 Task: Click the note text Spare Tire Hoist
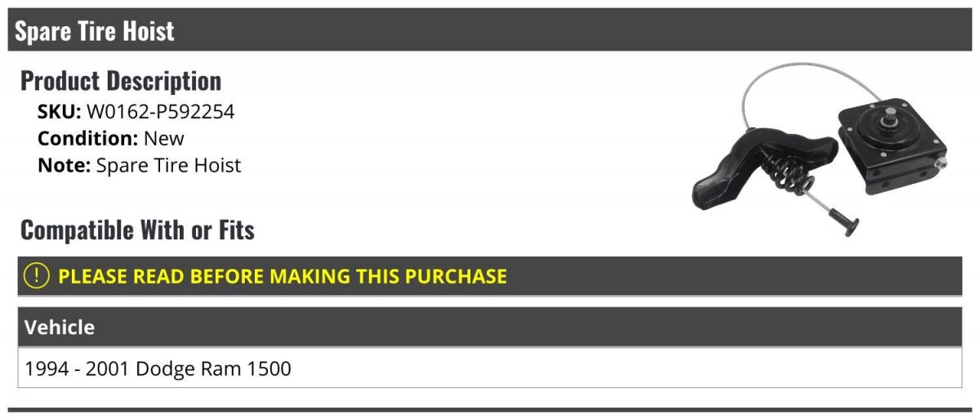169,165
